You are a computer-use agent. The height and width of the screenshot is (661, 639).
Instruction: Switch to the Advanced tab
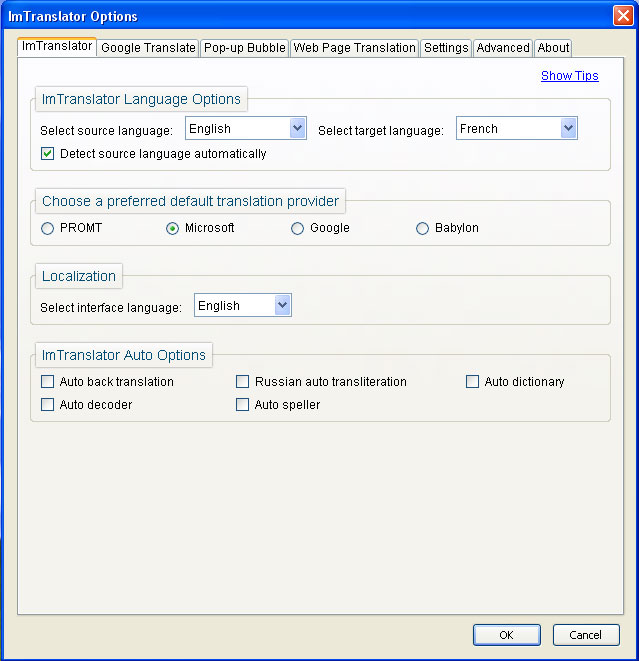(503, 48)
